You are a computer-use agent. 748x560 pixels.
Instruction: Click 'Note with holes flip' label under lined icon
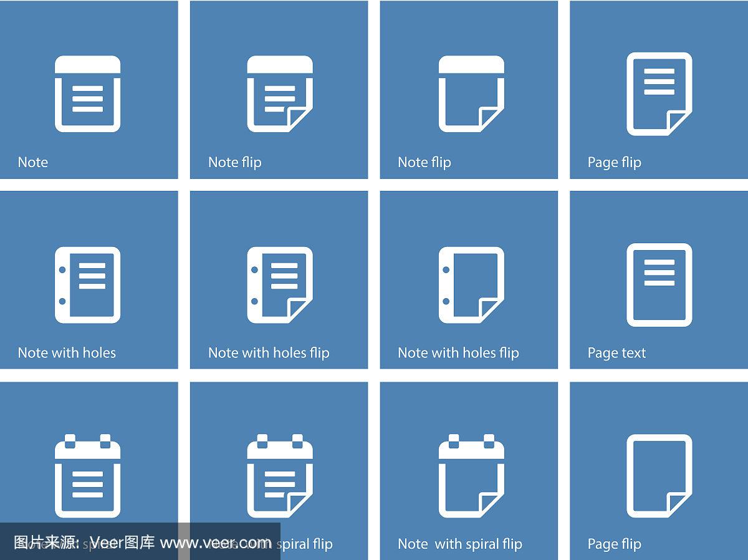pos(269,353)
